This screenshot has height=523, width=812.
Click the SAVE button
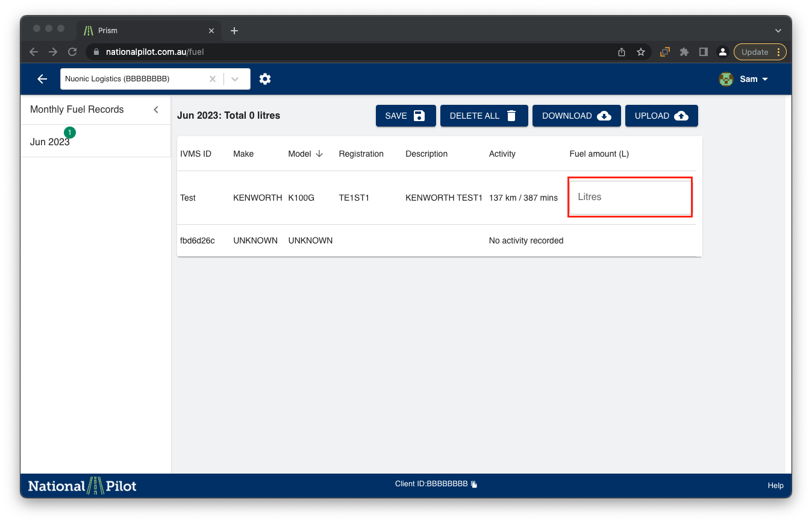(x=405, y=116)
